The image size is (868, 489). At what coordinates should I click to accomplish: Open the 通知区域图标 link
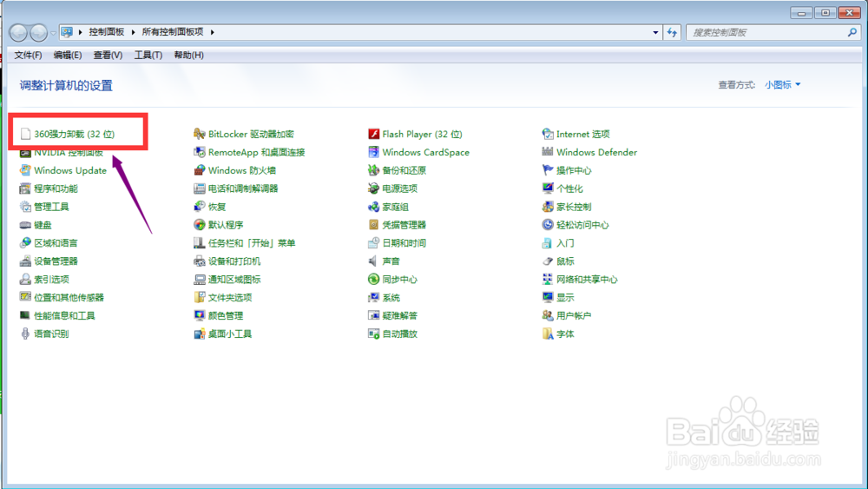click(x=234, y=280)
